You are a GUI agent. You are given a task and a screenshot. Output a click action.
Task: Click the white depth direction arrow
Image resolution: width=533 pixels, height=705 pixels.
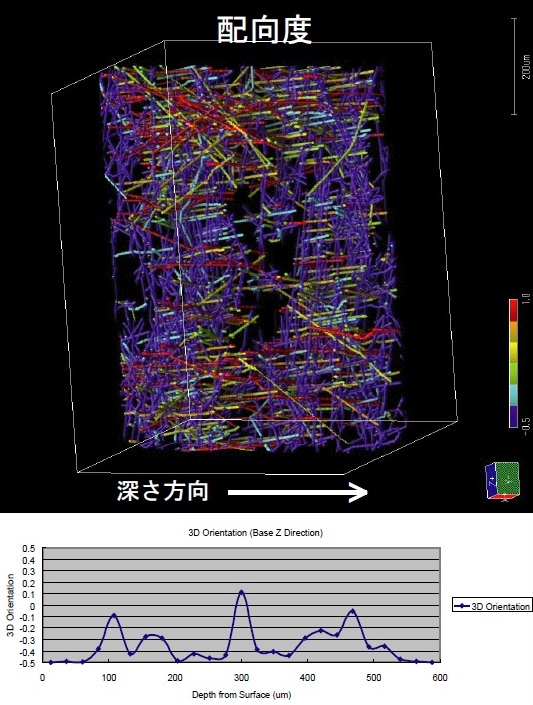point(298,493)
